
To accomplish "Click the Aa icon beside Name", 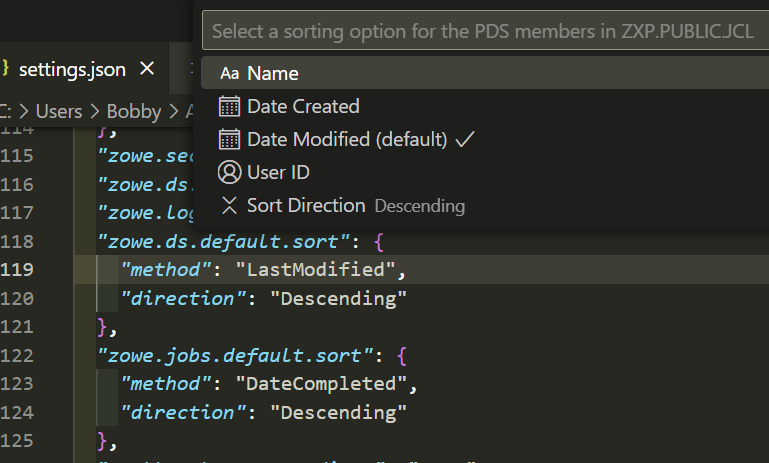I will click(229, 74).
